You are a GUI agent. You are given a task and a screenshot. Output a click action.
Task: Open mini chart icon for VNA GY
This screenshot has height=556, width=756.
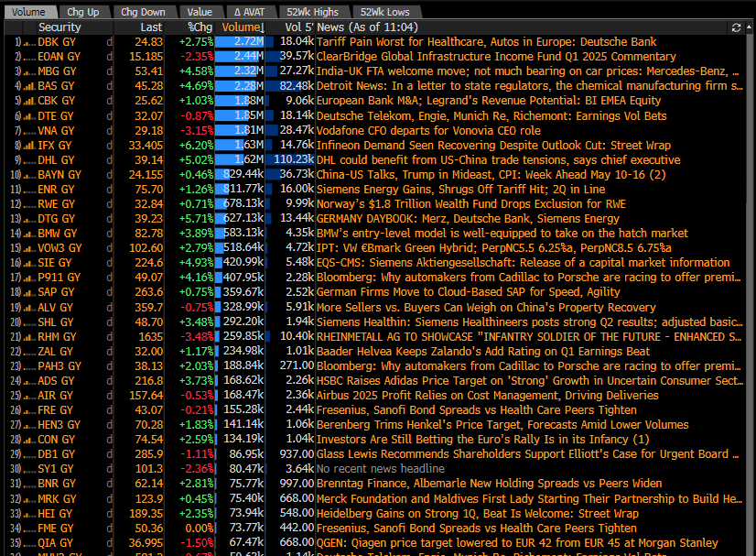29,131
